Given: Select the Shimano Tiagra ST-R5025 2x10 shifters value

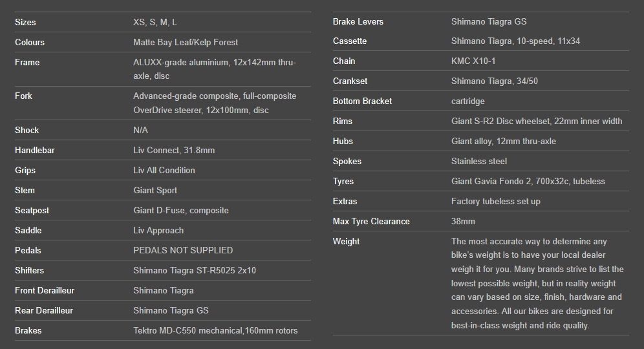Looking at the screenshot, I should (x=195, y=270).
